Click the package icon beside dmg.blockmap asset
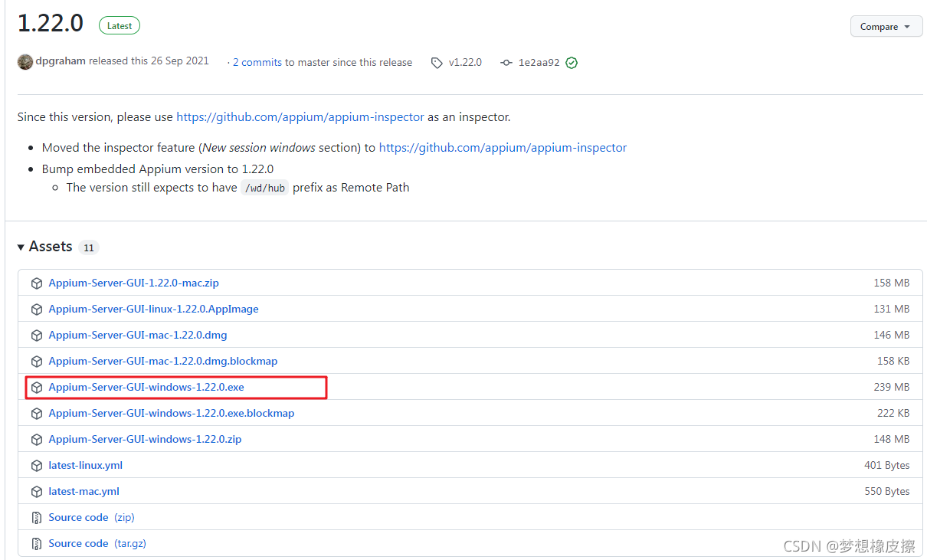 36,362
